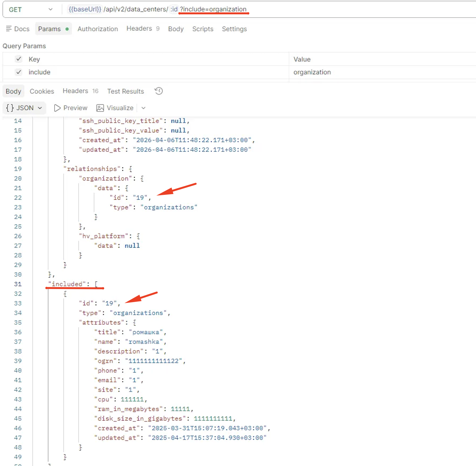Open the request Body tab
The image size is (476, 466).
(176, 29)
